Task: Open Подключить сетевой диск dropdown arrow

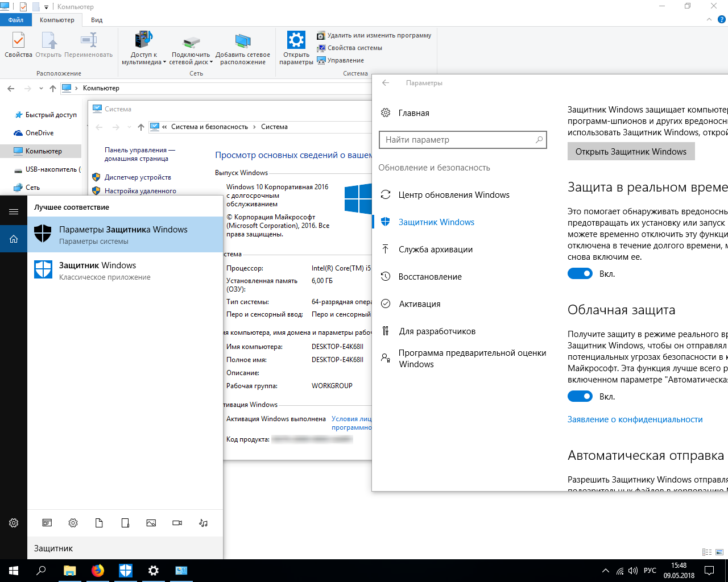Action: [211, 63]
